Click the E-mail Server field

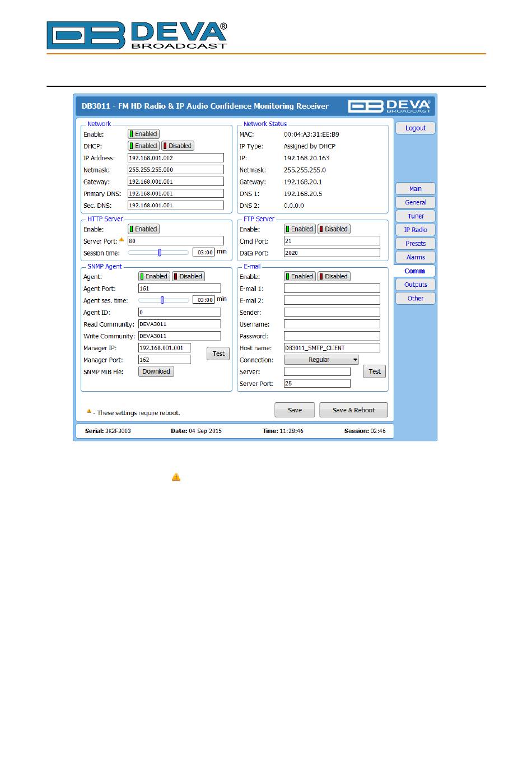click(317, 371)
